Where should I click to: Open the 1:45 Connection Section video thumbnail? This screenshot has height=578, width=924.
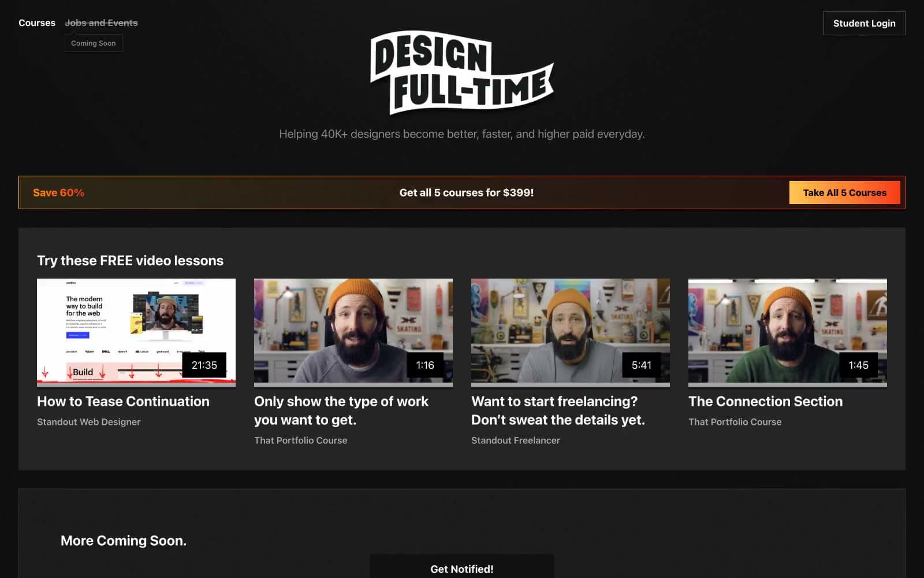click(x=788, y=332)
